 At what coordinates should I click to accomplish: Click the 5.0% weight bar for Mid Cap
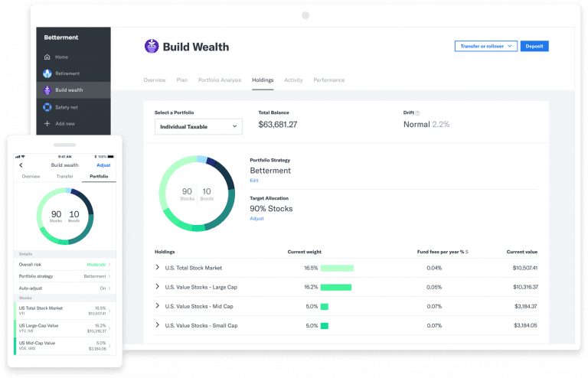[x=325, y=306]
